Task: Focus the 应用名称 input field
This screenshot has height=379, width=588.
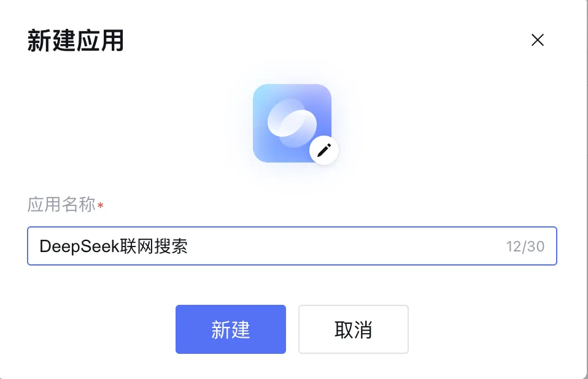Action: coord(292,246)
